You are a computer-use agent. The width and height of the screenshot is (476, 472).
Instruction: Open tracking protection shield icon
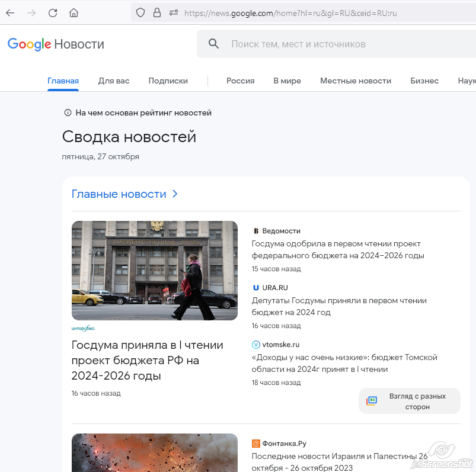pyautogui.click(x=140, y=13)
